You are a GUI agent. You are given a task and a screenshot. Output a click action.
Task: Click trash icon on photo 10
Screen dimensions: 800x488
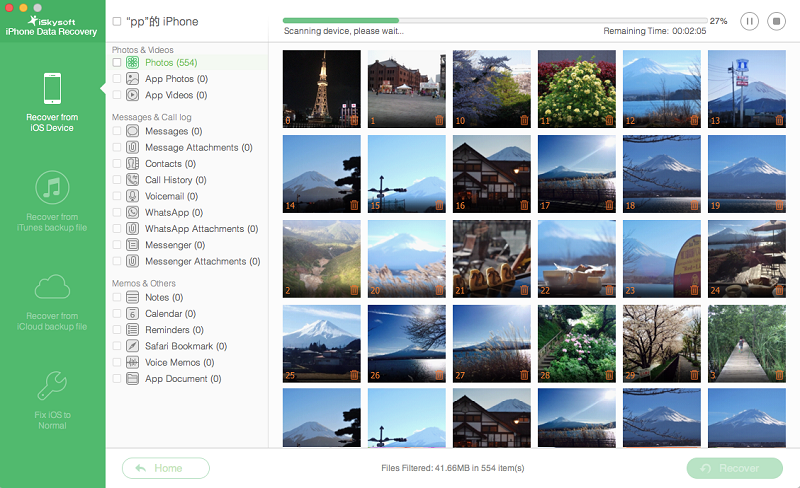click(524, 120)
